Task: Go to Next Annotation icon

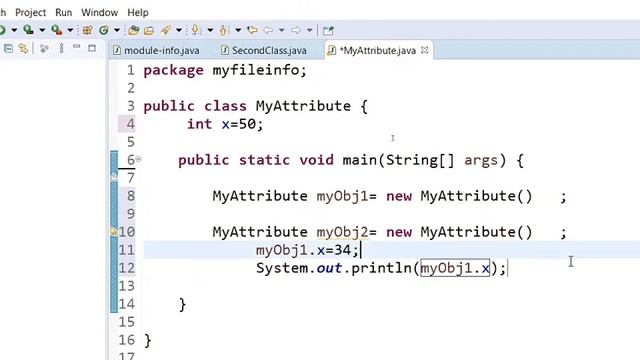Action: (x=196, y=30)
